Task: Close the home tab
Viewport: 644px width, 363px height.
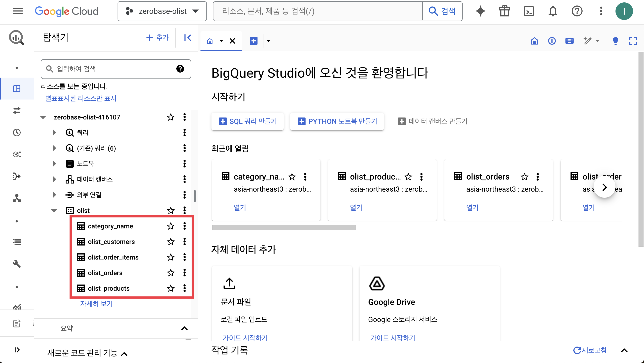Action: pyautogui.click(x=232, y=41)
